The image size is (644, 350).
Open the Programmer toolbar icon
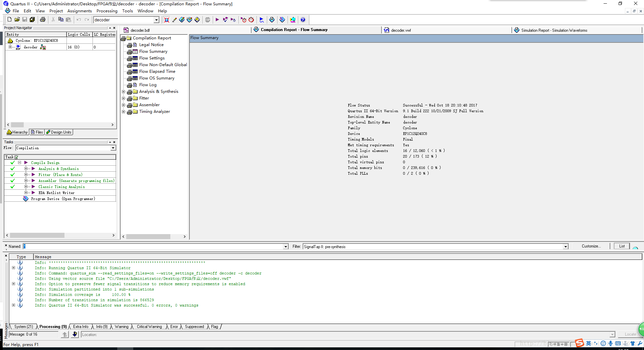pos(282,20)
